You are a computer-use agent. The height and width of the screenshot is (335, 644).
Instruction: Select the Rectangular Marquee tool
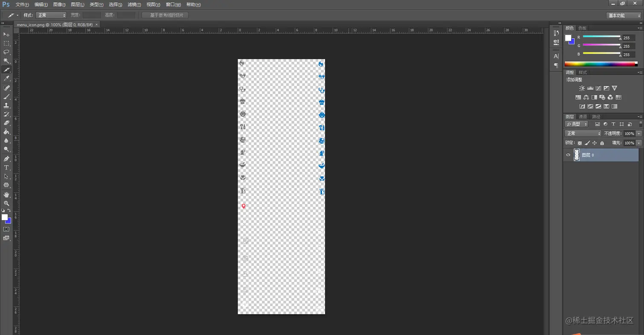point(6,43)
